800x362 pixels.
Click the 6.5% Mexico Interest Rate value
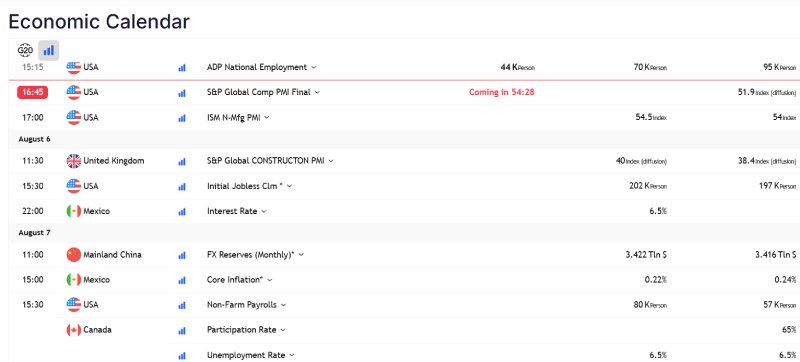click(x=658, y=211)
